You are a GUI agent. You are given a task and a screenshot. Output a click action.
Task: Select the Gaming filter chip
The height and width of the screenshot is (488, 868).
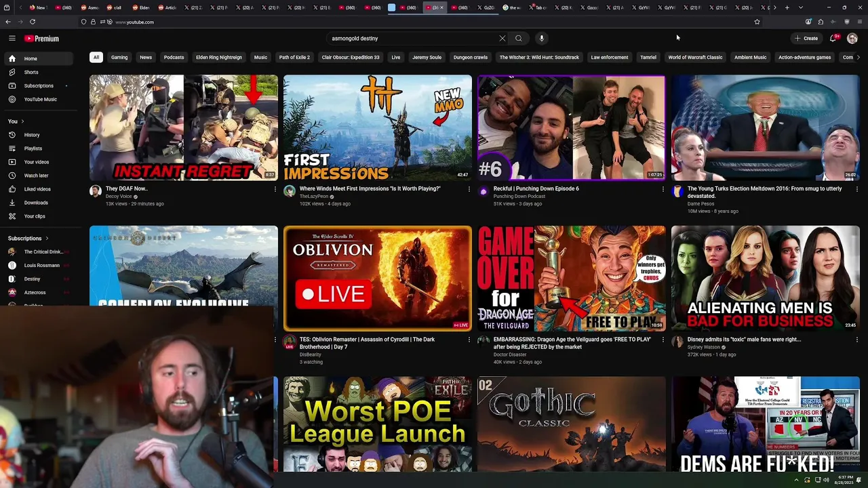tap(119, 58)
